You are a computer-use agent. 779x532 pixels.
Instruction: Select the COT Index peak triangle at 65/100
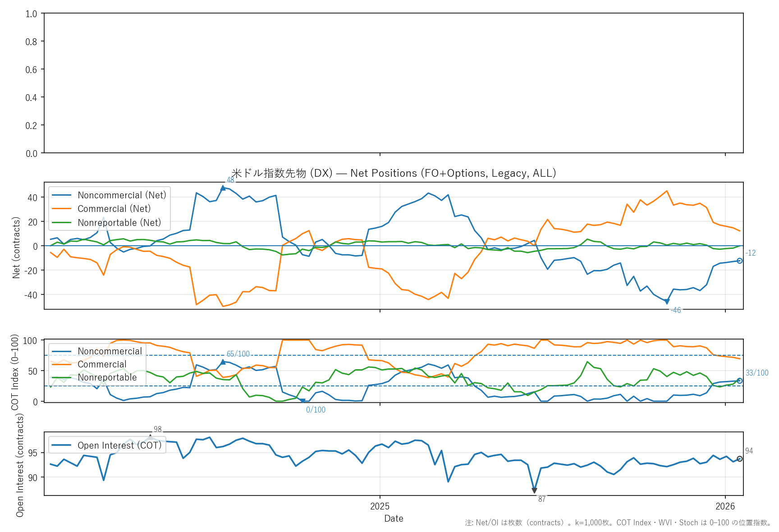point(223,362)
